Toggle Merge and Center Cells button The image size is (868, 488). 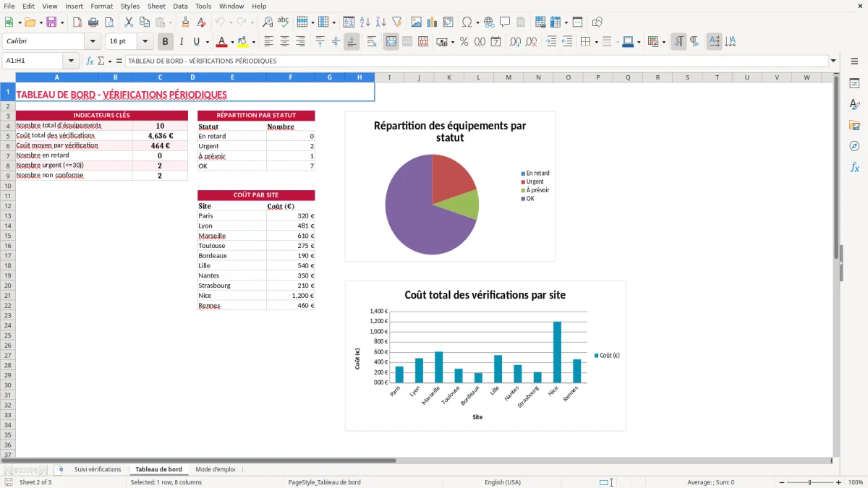(391, 42)
